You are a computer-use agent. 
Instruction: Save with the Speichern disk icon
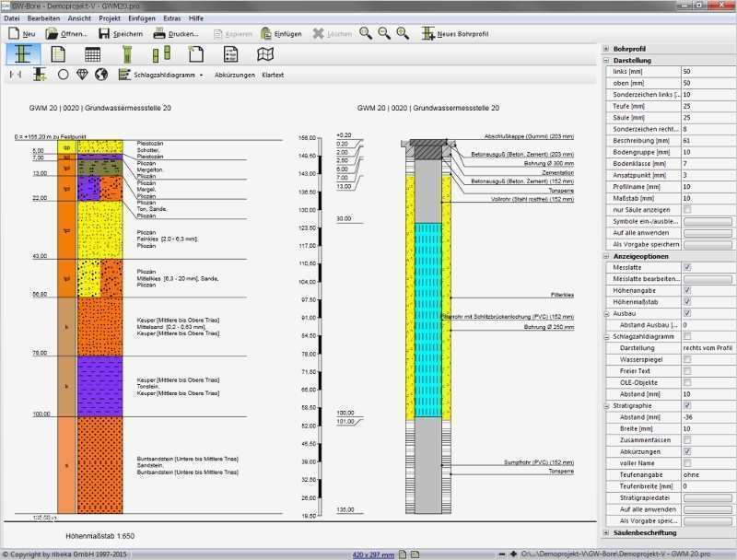point(104,33)
